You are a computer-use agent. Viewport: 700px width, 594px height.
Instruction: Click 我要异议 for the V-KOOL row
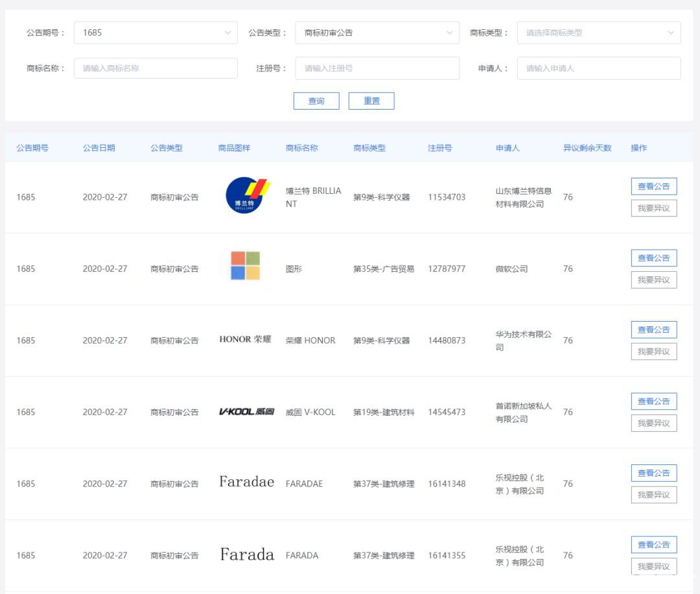pos(653,423)
